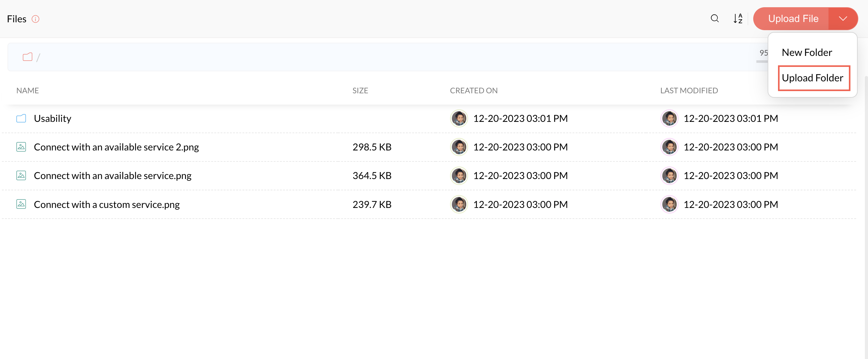Image resolution: width=868 pixels, height=359 pixels.
Task: Click the search magnifier icon
Action: pyautogui.click(x=714, y=19)
